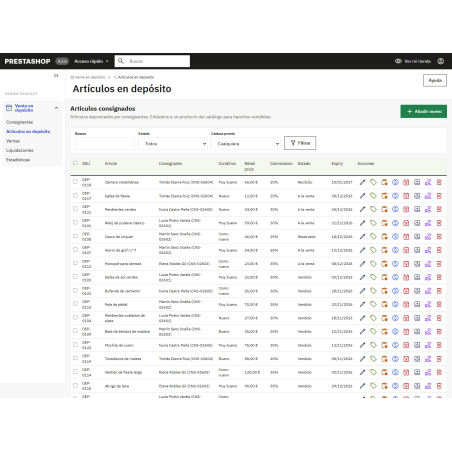Screen dimensions: 452x452
Task: Click the Añadir nuevo green button
Action: coord(424,111)
